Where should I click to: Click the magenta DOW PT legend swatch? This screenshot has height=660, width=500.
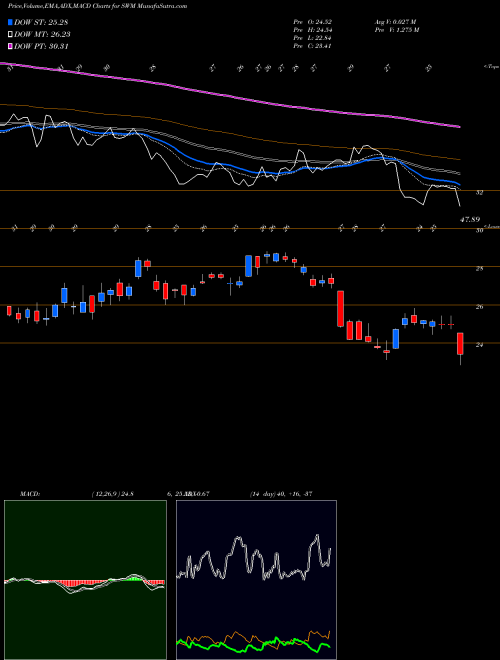click(x=10, y=46)
